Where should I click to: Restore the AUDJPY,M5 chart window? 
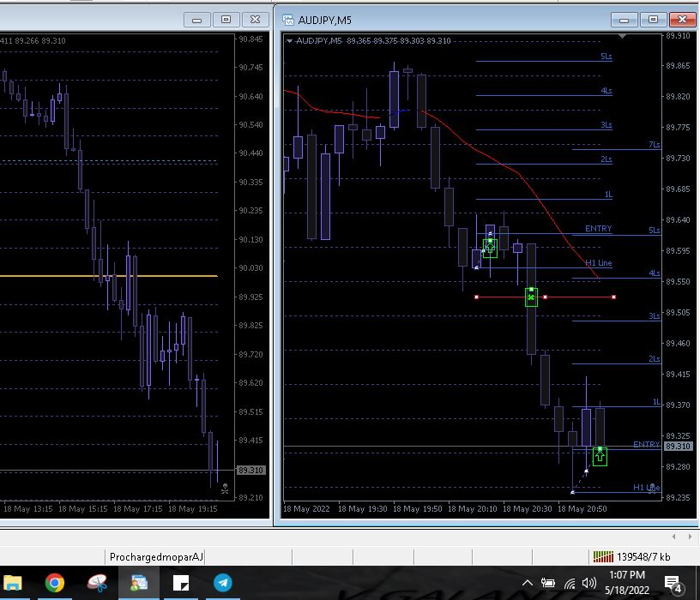653,20
